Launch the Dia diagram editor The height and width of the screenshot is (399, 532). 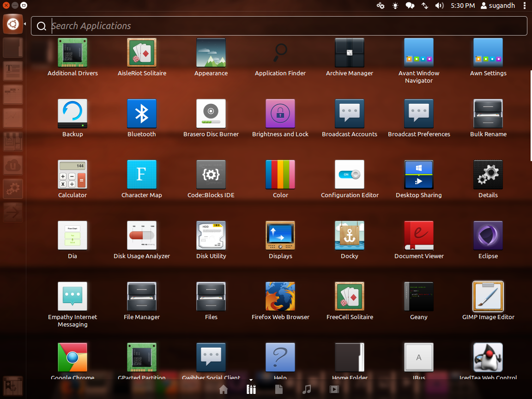72,236
